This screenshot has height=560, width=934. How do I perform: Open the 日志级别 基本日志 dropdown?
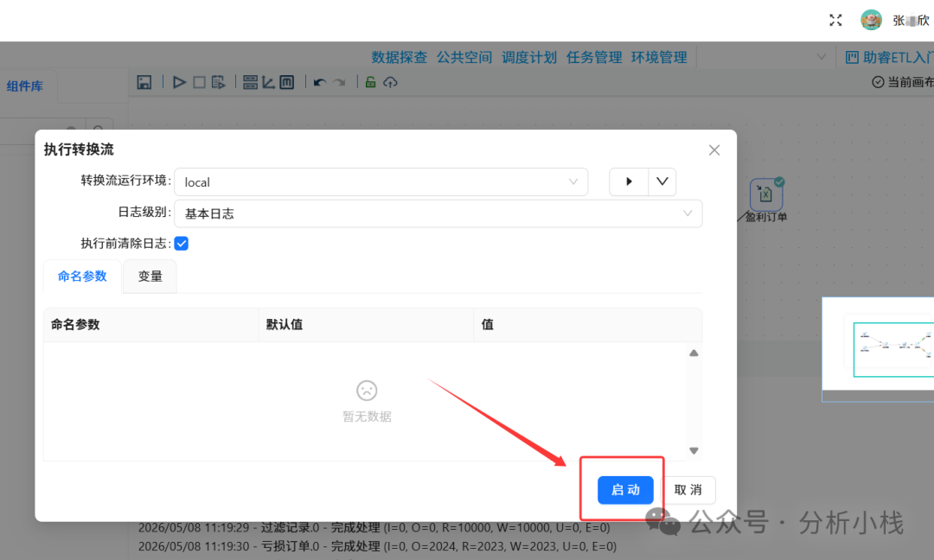tap(438, 213)
